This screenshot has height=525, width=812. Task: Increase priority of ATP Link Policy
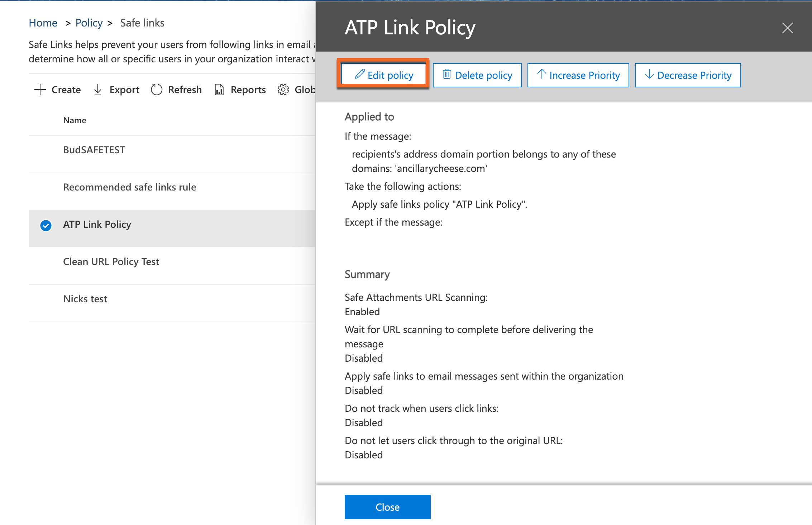578,75
